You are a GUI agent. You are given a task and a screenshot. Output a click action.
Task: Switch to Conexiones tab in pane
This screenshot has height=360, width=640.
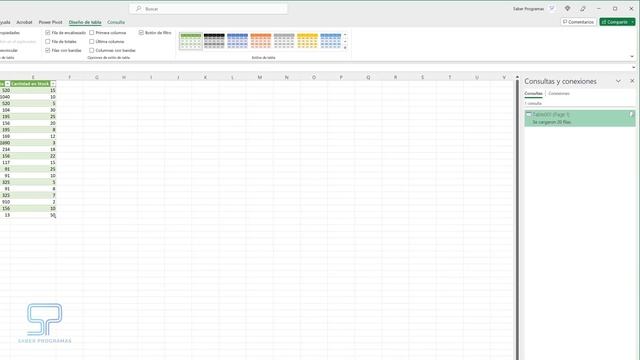tap(559, 93)
